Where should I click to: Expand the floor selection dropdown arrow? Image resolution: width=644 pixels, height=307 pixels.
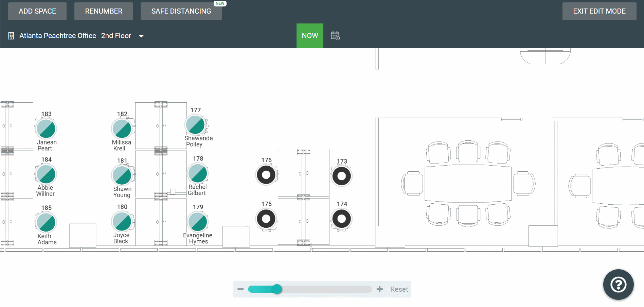point(141,36)
